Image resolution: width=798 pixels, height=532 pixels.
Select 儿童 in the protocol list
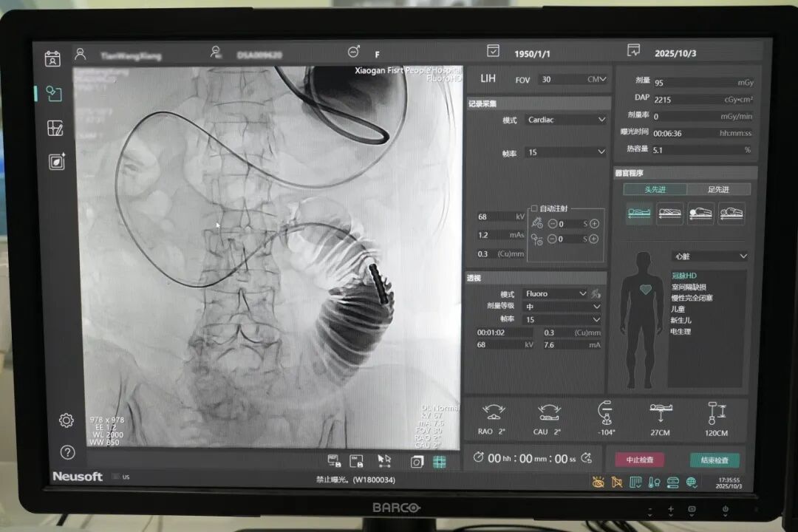[x=678, y=309]
